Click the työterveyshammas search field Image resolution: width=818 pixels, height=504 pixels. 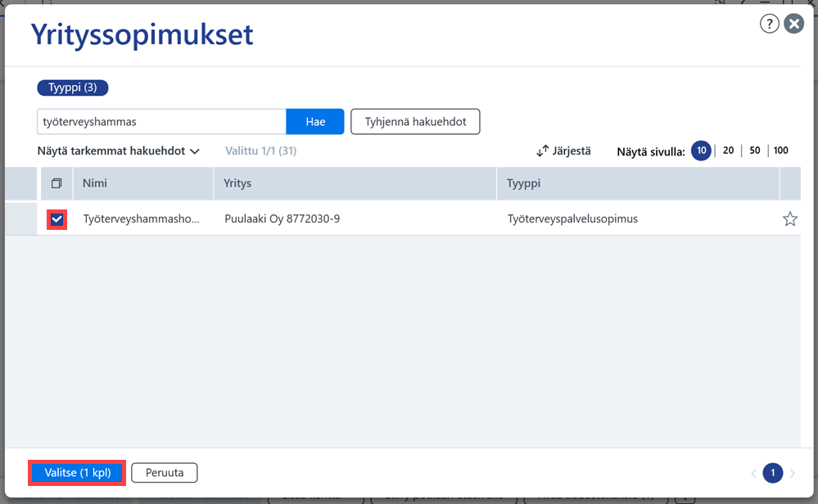(162, 121)
